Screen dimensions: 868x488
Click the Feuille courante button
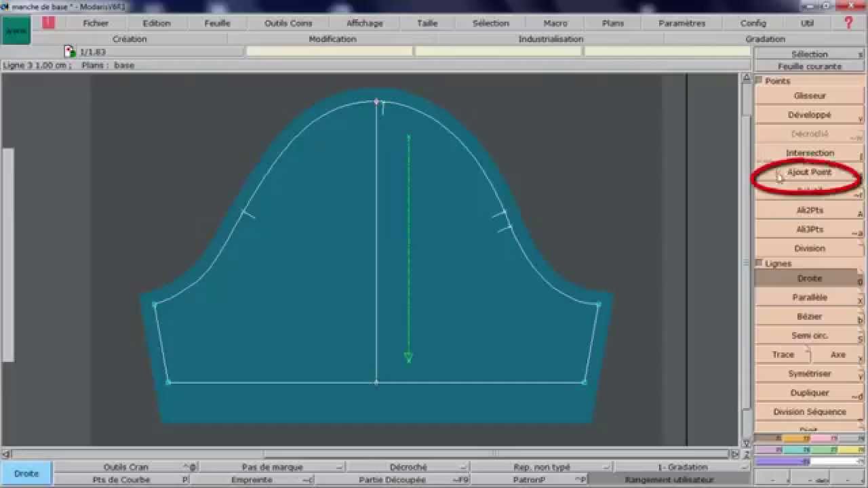click(810, 66)
